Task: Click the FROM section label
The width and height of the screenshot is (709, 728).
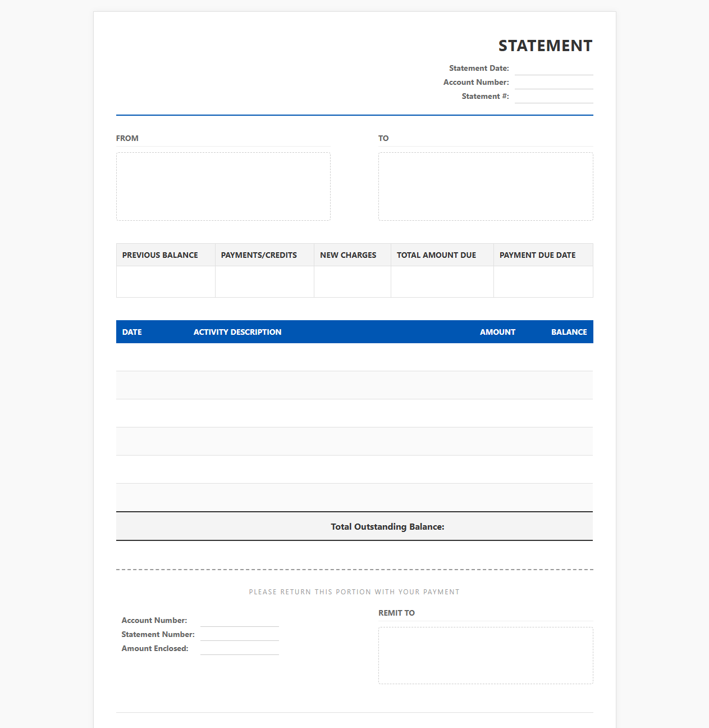Action: pyautogui.click(x=127, y=138)
